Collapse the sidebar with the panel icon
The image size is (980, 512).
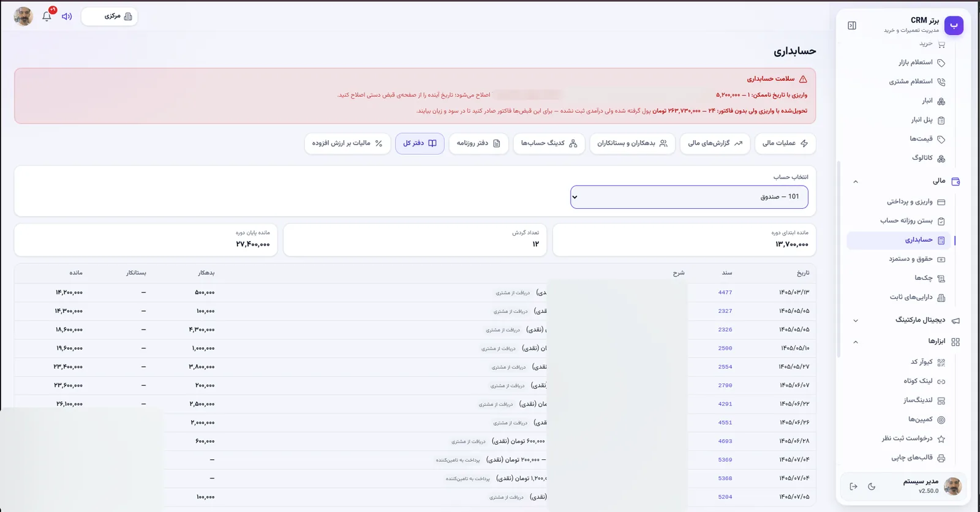(x=852, y=26)
